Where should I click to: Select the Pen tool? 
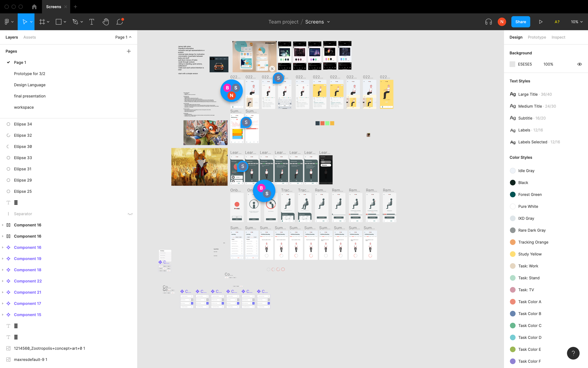75,22
